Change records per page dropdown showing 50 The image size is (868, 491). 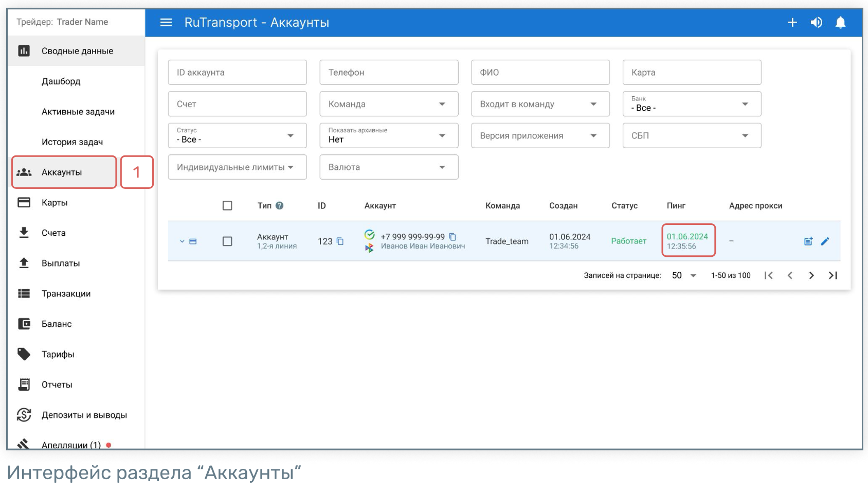[x=684, y=275]
